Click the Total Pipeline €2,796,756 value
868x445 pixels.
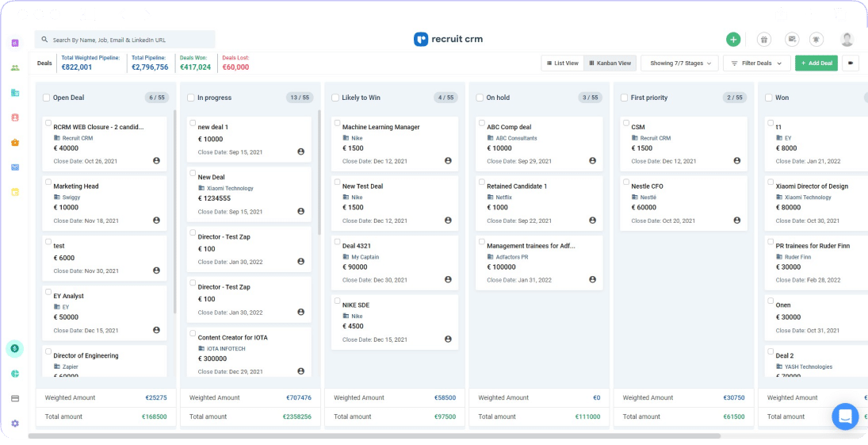(x=150, y=67)
